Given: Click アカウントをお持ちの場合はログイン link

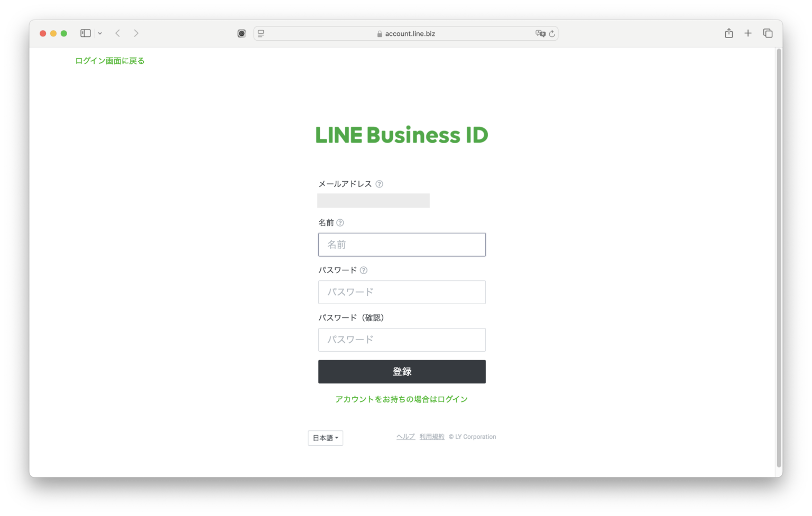Looking at the screenshot, I should [402, 399].
